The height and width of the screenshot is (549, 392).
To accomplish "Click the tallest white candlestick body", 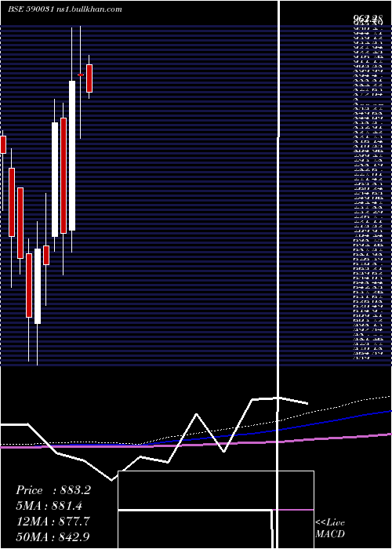I will [72, 155].
